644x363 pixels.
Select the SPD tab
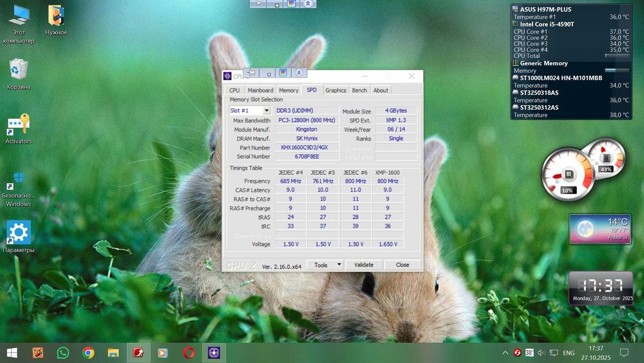pyautogui.click(x=312, y=90)
